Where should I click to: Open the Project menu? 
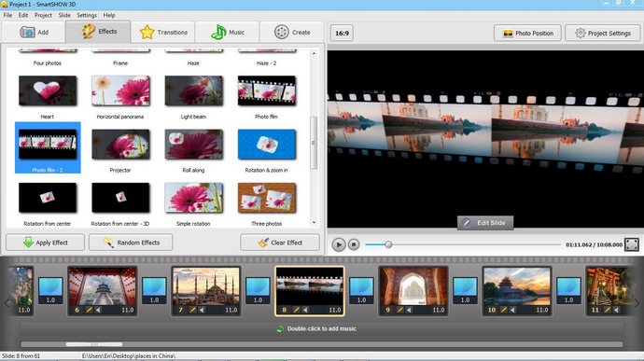pos(43,15)
